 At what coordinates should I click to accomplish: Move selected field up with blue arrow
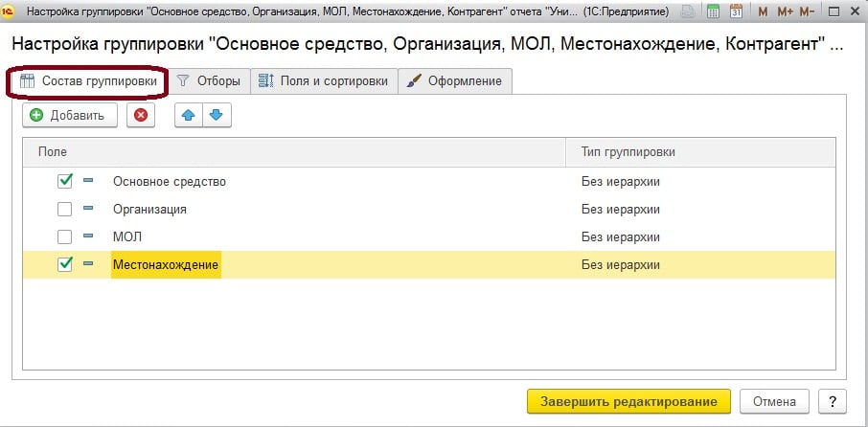(189, 115)
